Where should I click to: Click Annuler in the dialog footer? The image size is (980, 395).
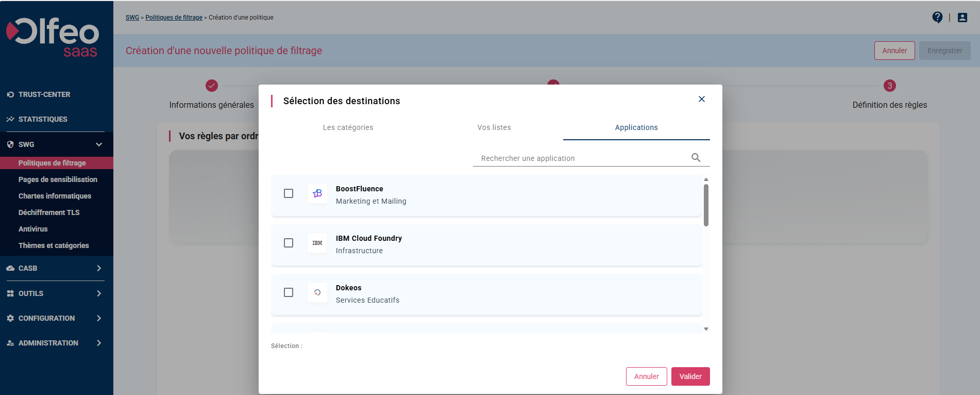pyautogui.click(x=646, y=376)
